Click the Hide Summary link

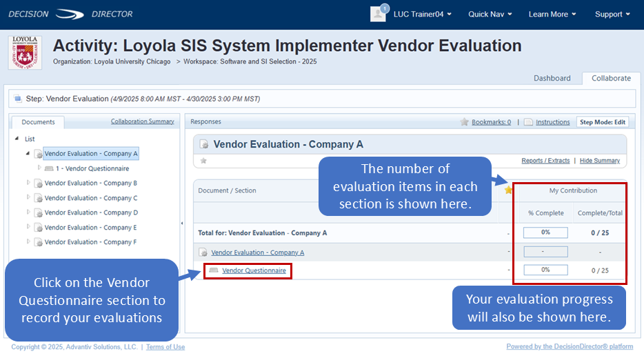tap(600, 161)
